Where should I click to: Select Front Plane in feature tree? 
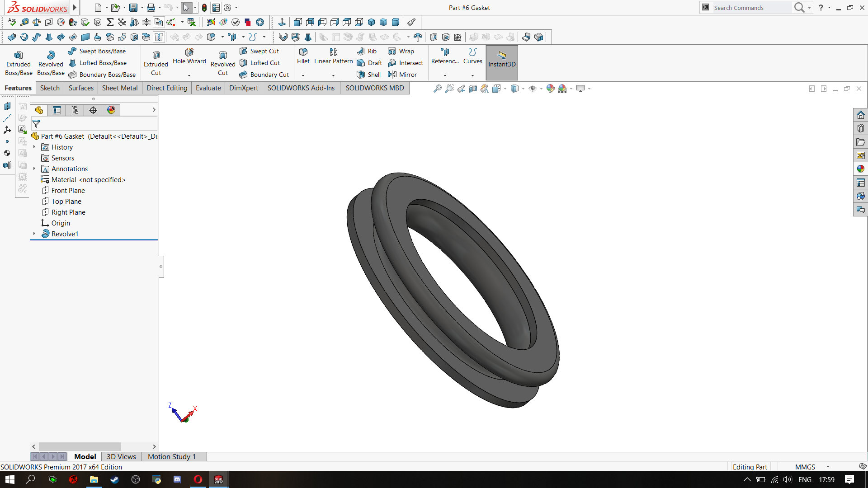[x=68, y=191]
